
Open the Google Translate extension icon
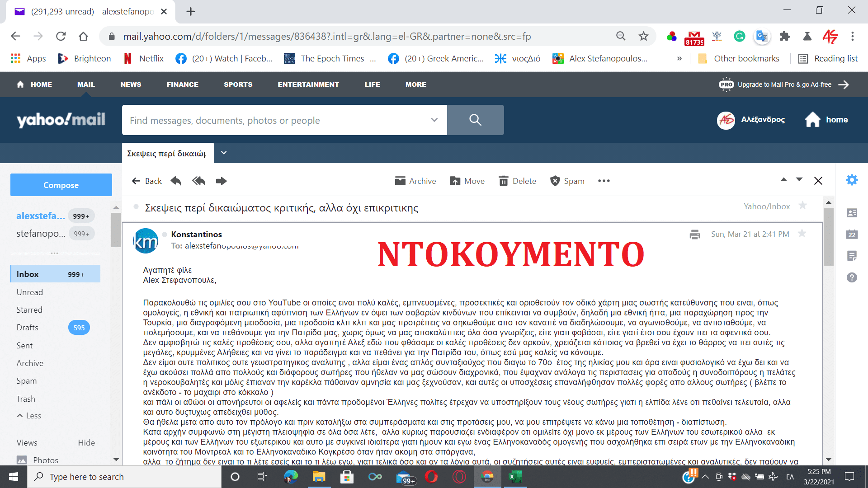762,36
